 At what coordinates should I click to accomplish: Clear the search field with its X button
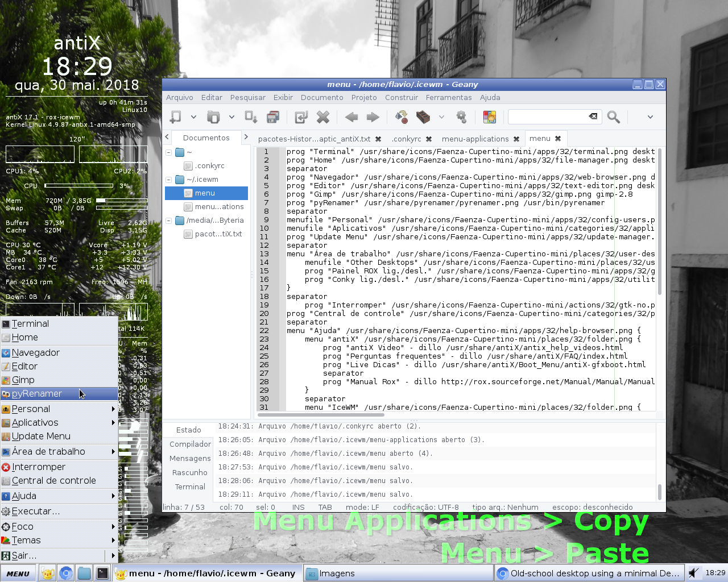pyautogui.click(x=593, y=117)
